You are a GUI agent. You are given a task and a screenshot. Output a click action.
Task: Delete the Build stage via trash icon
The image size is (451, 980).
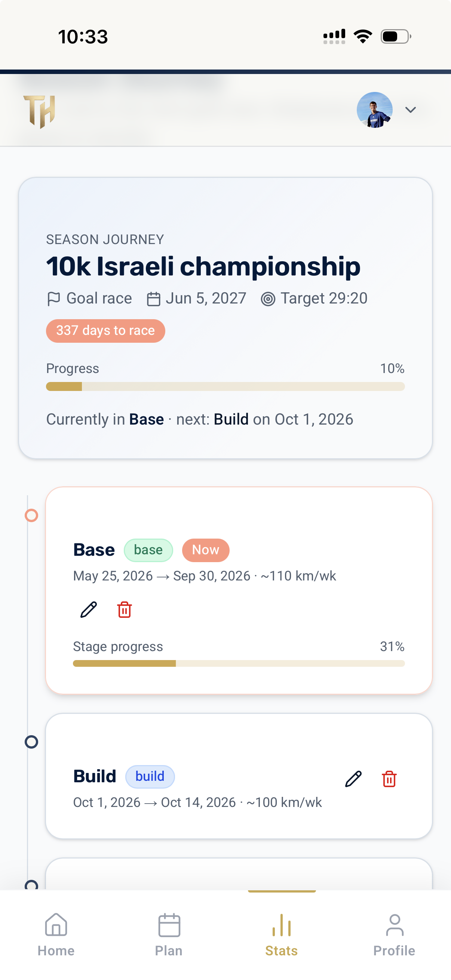(389, 779)
